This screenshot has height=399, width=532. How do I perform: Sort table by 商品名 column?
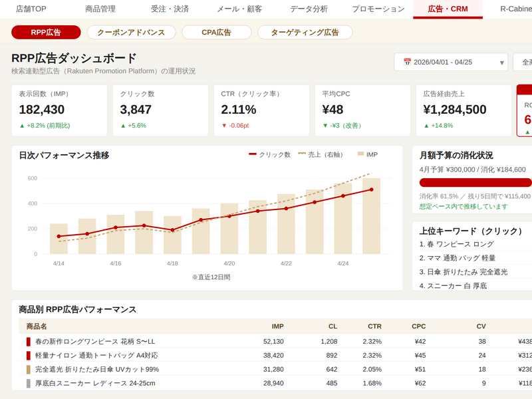coord(37,327)
